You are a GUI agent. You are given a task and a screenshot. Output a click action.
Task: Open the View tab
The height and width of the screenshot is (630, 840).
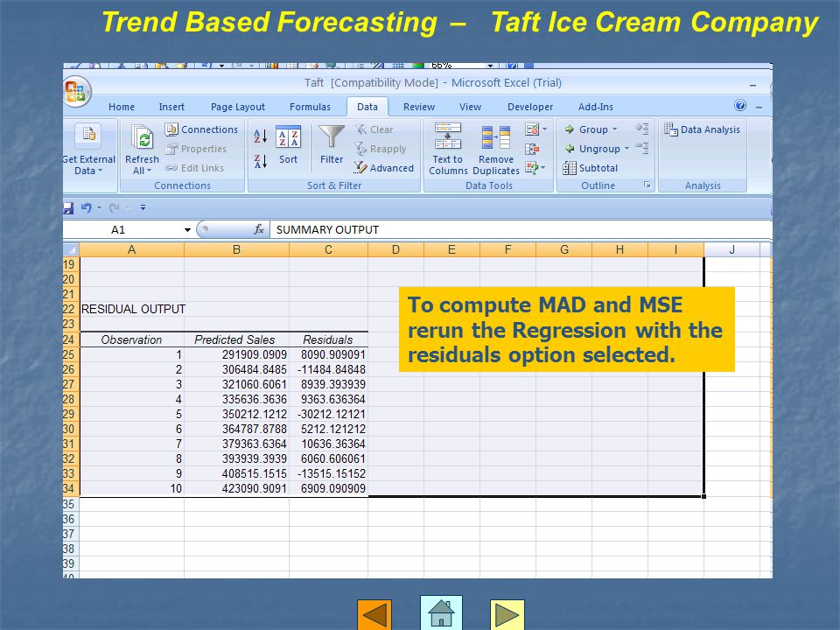[x=471, y=107]
